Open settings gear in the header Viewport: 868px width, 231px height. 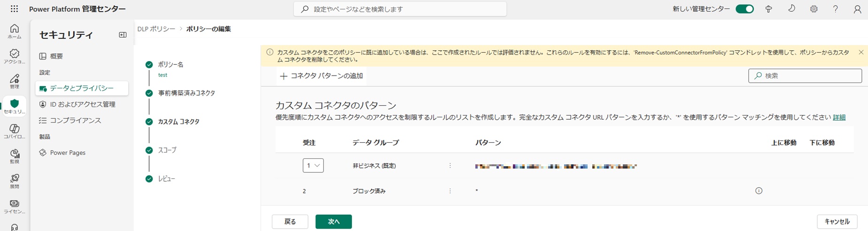(x=814, y=9)
